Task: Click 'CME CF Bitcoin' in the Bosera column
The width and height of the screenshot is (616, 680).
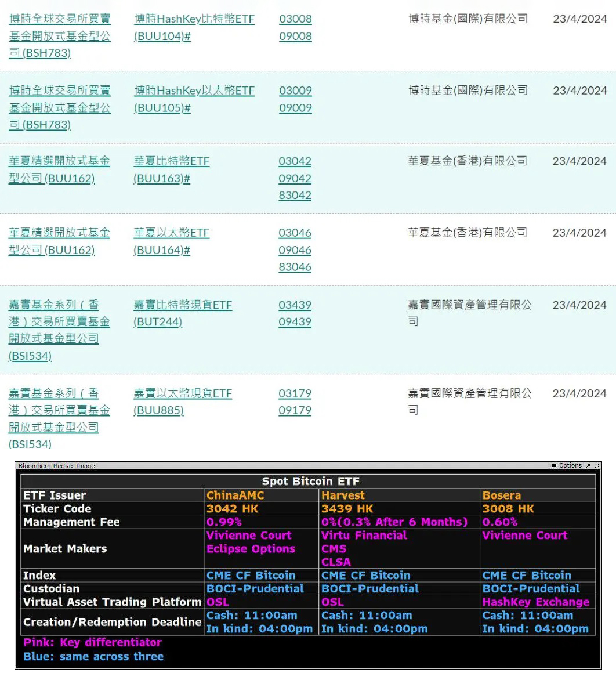Action: click(x=527, y=575)
